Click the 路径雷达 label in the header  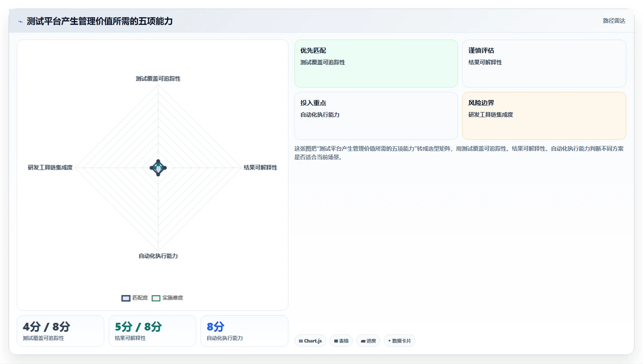(614, 21)
